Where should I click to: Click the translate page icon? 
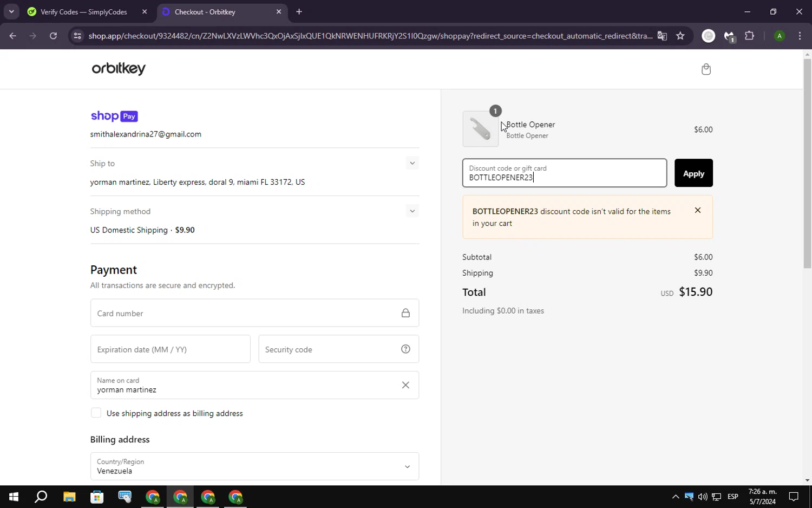click(x=662, y=36)
